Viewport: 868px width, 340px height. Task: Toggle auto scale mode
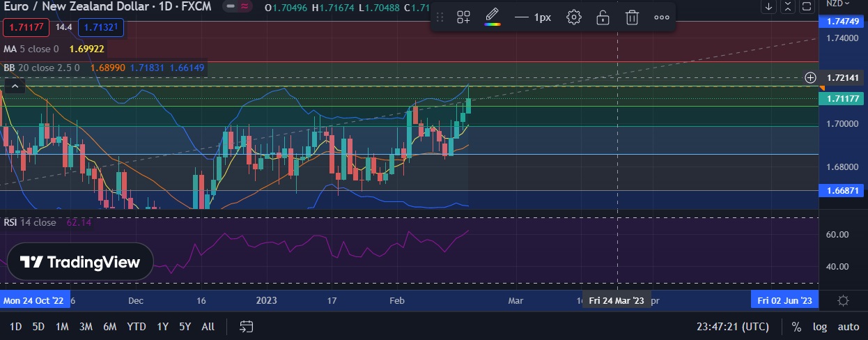coord(848,326)
